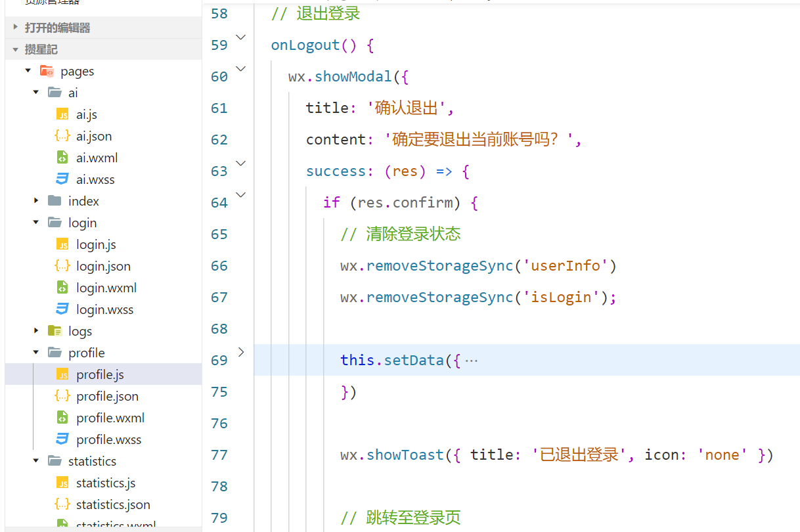Click line number 77 in the gutter

click(219, 455)
